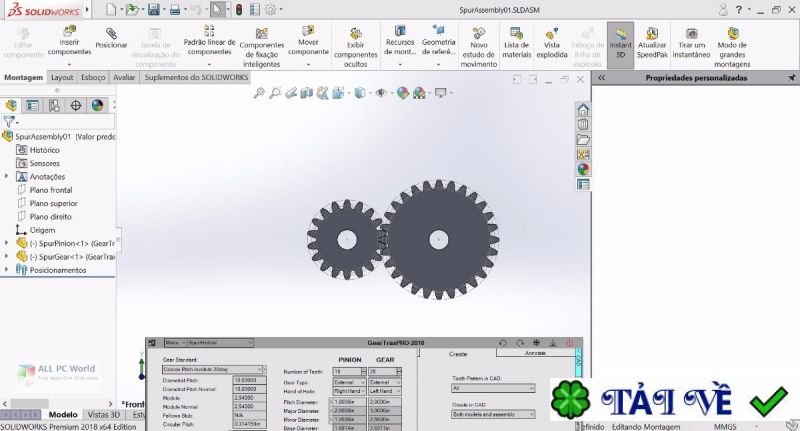
Task: Start Novo estudo de movimento
Action: pos(479,47)
